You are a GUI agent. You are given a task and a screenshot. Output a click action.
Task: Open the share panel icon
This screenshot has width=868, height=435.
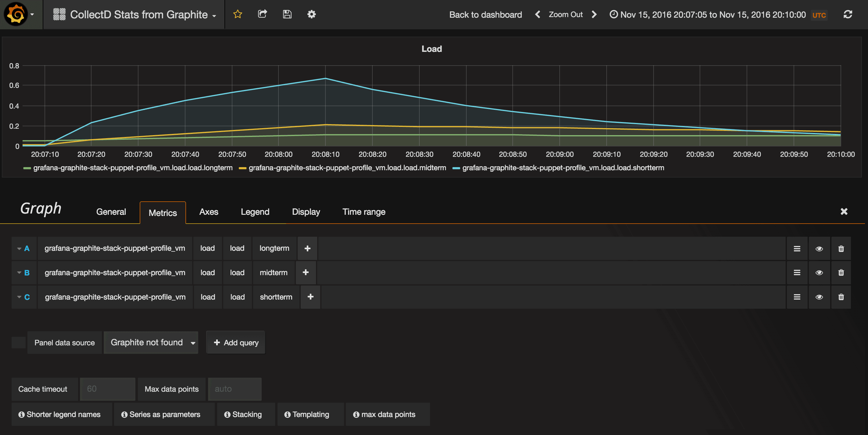pyautogui.click(x=263, y=14)
